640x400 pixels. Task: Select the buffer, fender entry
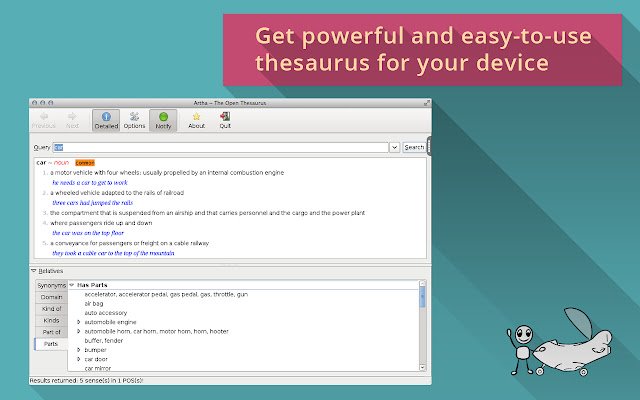click(104, 340)
